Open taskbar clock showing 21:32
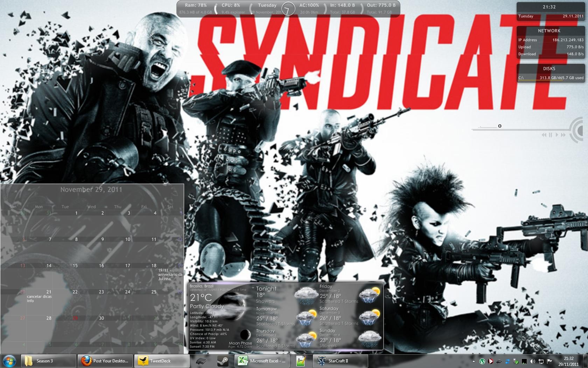Viewport: 588px width, 368px height. (x=569, y=361)
